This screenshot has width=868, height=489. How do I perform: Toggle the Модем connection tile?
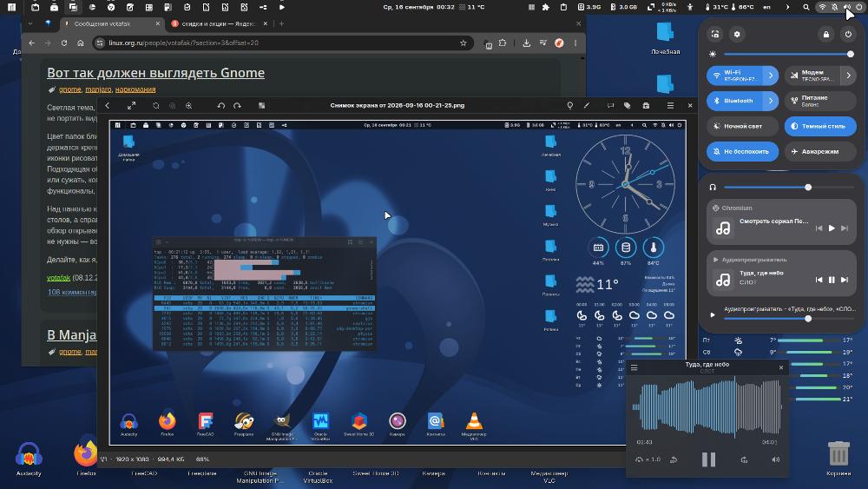point(812,76)
